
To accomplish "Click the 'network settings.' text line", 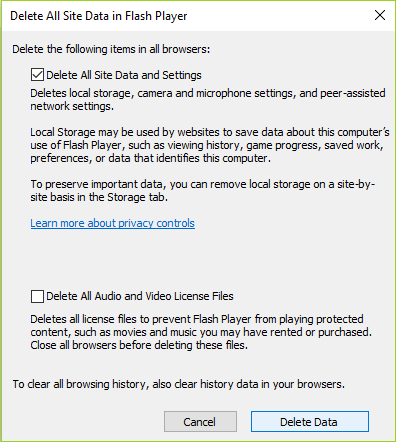I will tap(72, 106).
